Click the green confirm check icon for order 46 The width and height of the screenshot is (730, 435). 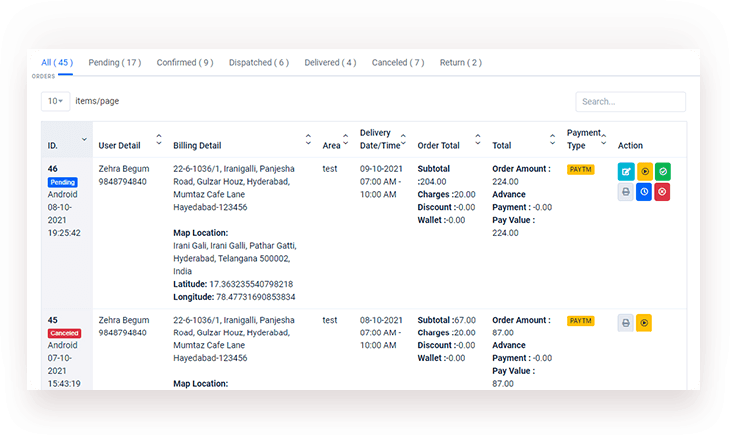[x=662, y=171]
